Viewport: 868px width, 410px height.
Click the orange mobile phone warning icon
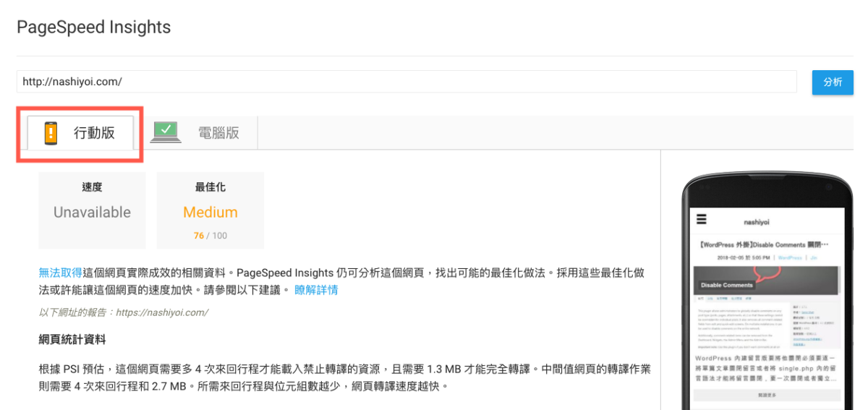point(51,133)
